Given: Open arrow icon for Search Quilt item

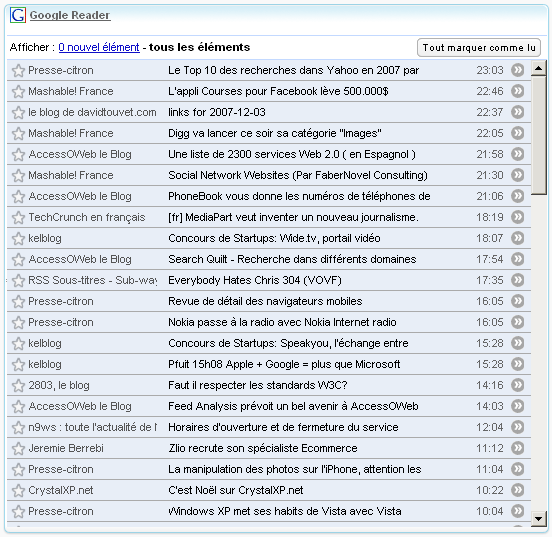Looking at the screenshot, I should point(518,259).
